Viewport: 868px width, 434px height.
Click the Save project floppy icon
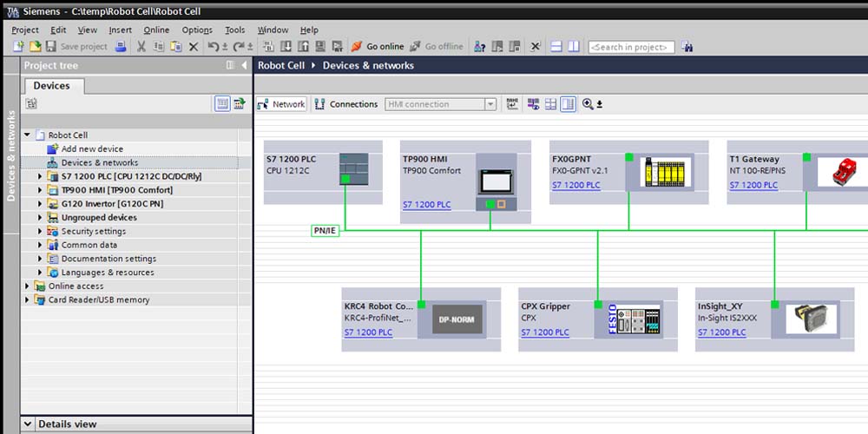pyautogui.click(x=51, y=47)
